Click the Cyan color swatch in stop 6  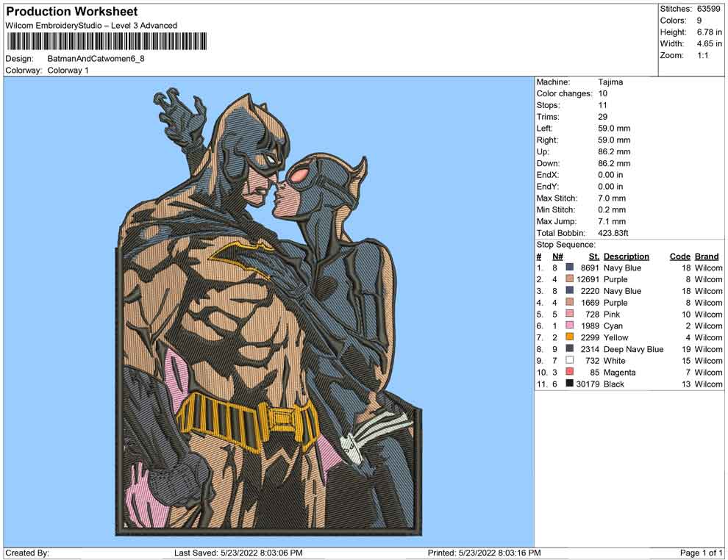tap(569, 326)
